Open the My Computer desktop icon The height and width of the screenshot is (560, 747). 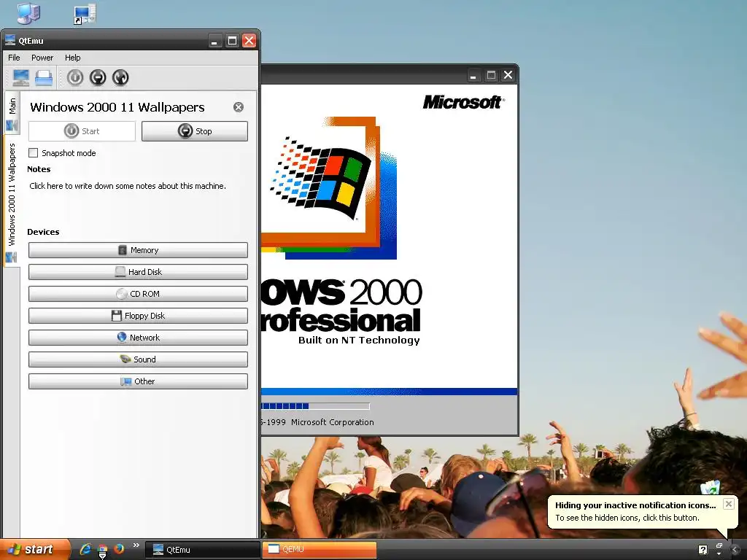tap(28, 13)
